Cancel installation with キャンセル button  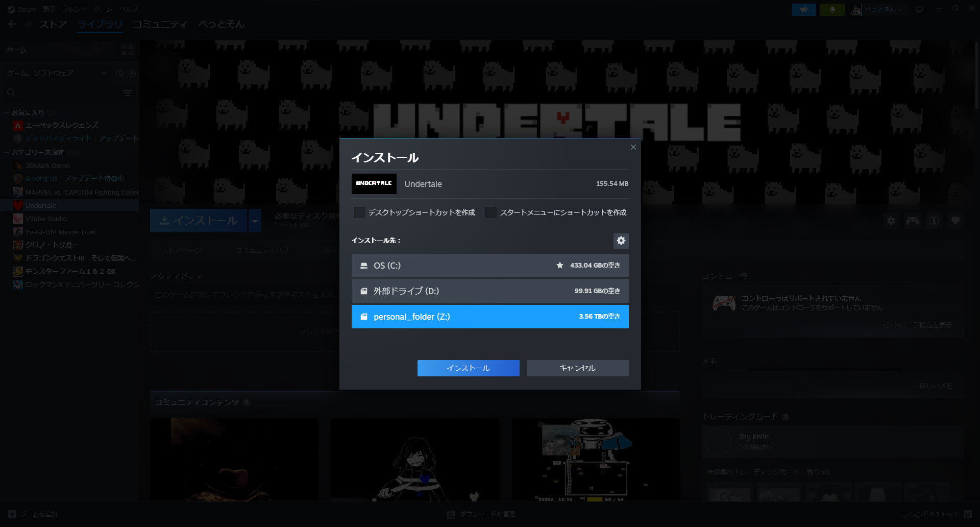577,368
